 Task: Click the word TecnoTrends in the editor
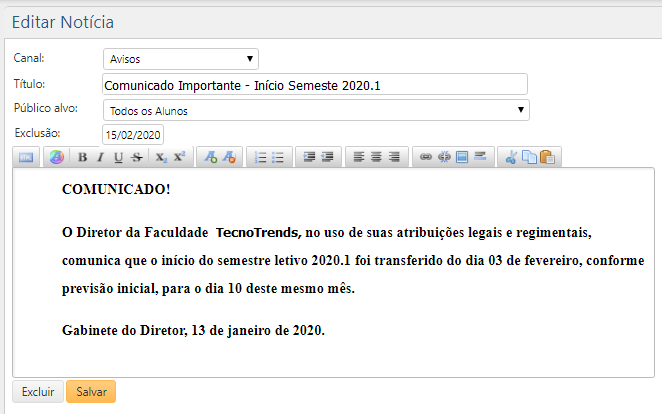[258, 233]
